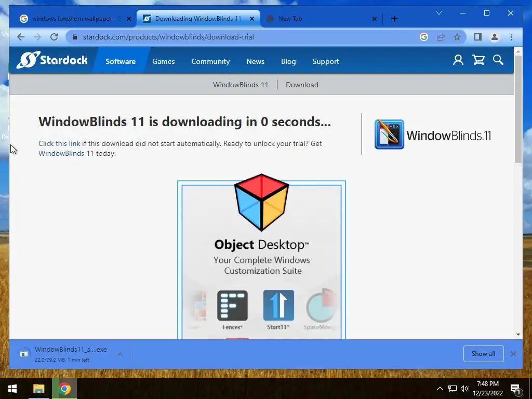Open the Chrome three-dot menu

(511, 37)
